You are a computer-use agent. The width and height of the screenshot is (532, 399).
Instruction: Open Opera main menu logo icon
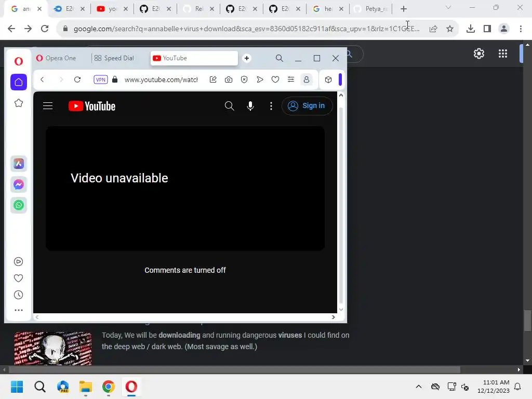[x=19, y=61]
